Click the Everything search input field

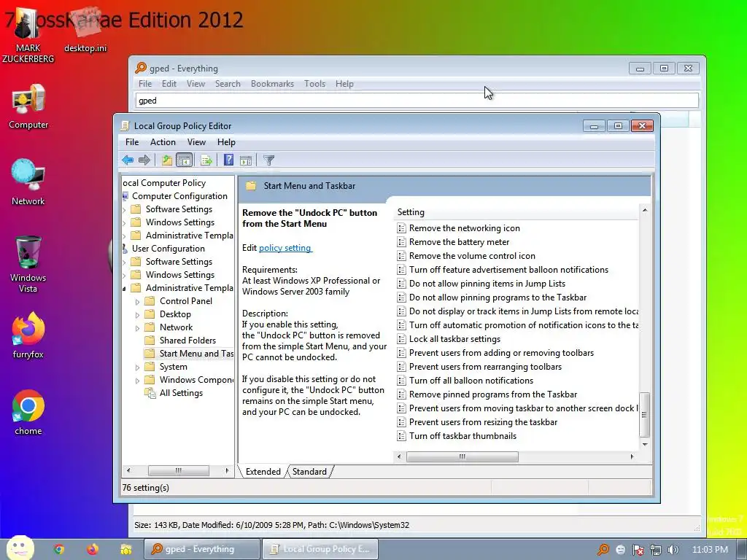coord(417,101)
